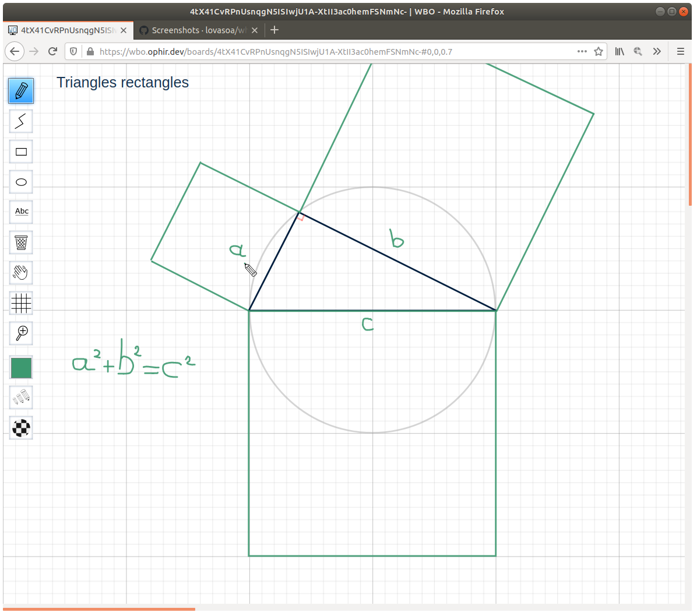Click the orange horizontal scrollbar thumb

[x=98, y=610]
